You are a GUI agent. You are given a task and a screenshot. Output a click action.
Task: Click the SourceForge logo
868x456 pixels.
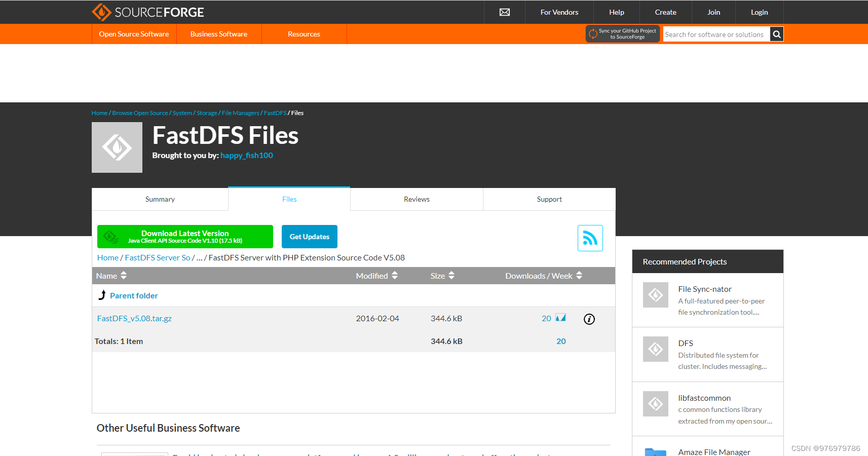point(147,12)
